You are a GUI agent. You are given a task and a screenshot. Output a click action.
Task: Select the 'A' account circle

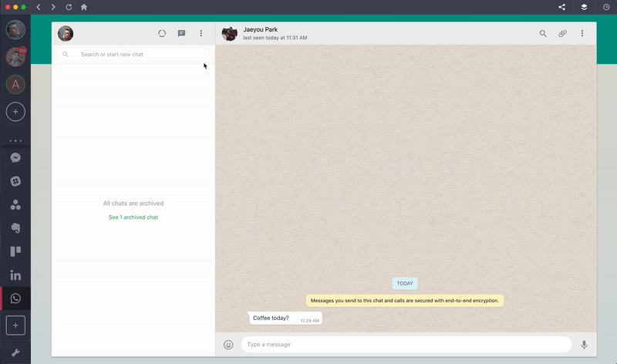[x=15, y=84]
